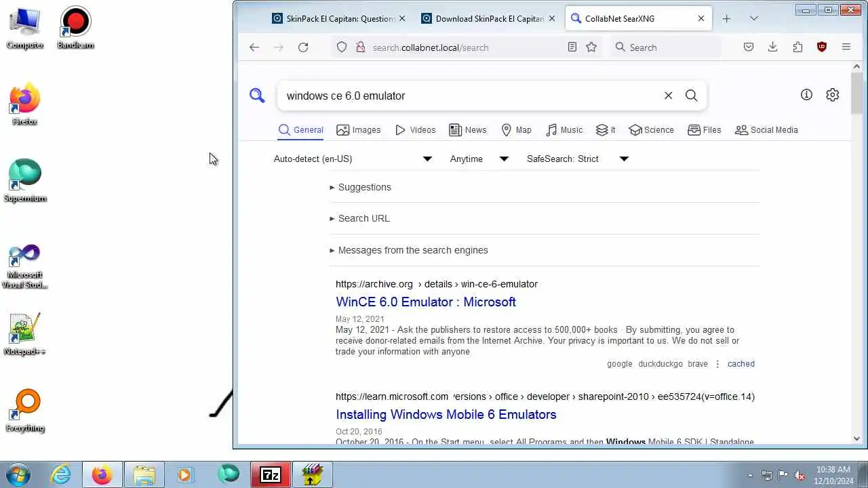
Task: Reload the current page
Action: (x=303, y=47)
